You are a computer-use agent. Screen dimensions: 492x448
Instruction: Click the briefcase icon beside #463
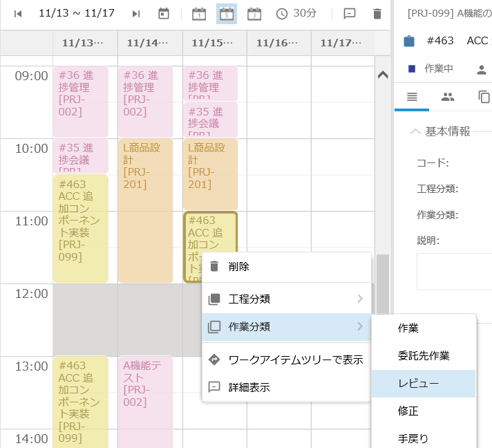coord(409,41)
